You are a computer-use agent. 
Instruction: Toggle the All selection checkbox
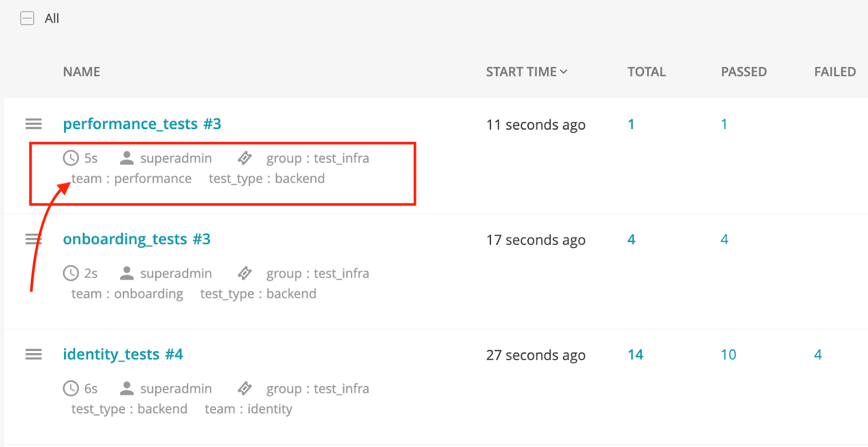(x=27, y=18)
